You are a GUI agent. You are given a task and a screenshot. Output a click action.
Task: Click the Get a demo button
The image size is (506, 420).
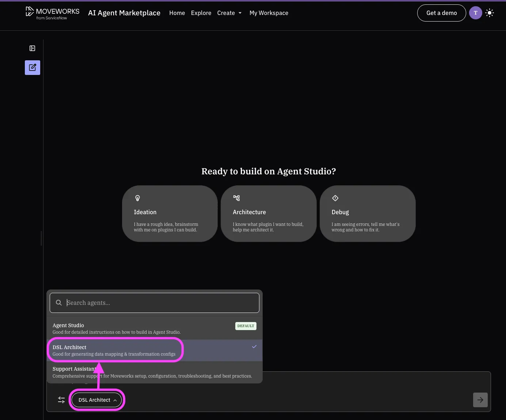tap(442, 13)
